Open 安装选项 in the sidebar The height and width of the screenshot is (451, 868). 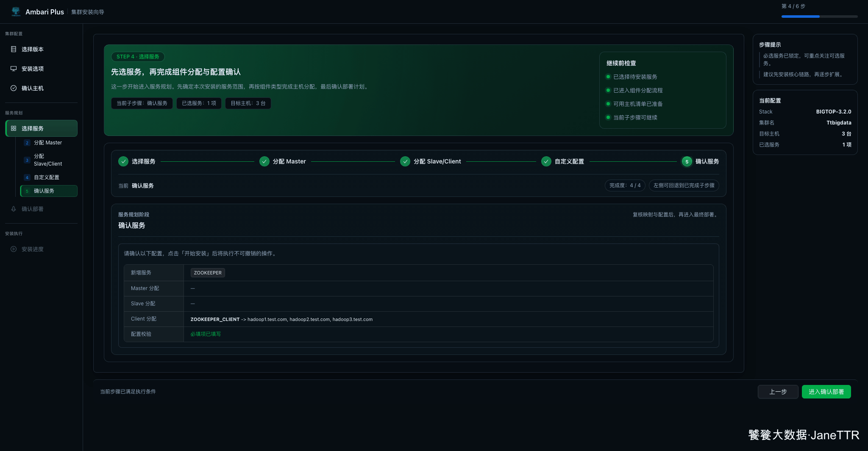(41, 69)
